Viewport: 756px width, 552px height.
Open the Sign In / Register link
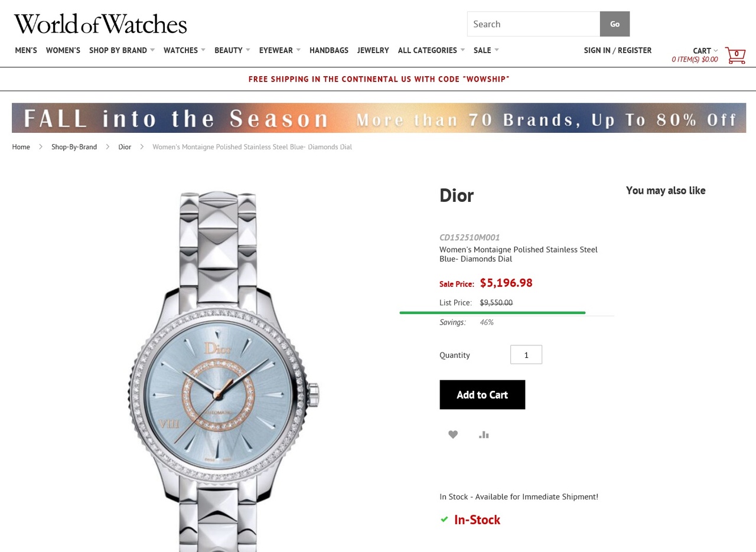[618, 50]
